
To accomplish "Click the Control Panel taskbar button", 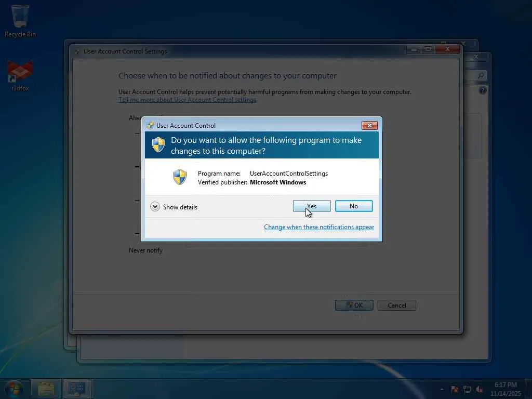I will pyautogui.click(x=77, y=389).
